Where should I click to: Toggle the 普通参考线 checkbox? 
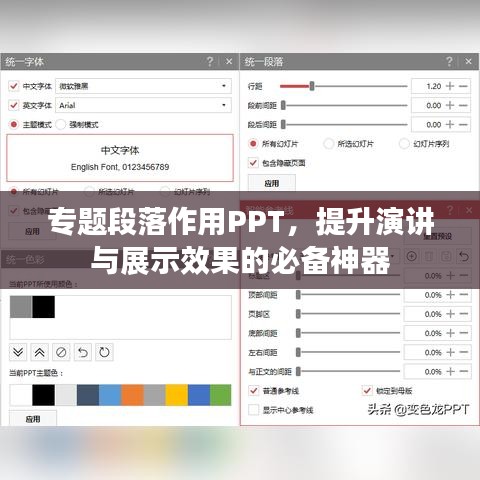[254, 391]
